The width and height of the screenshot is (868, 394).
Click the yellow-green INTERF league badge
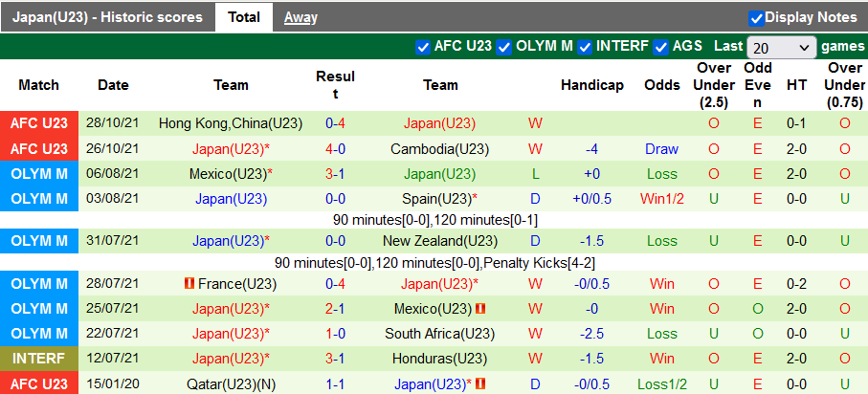tap(39, 359)
